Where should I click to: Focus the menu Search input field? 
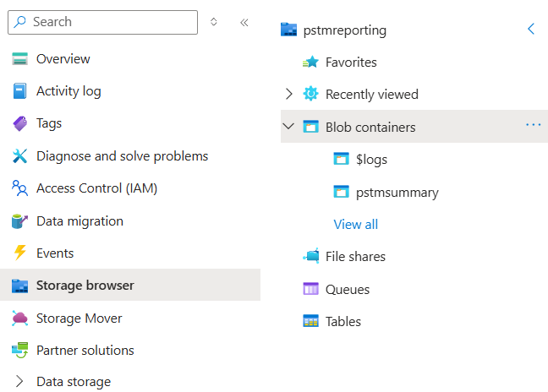click(x=103, y=22)
